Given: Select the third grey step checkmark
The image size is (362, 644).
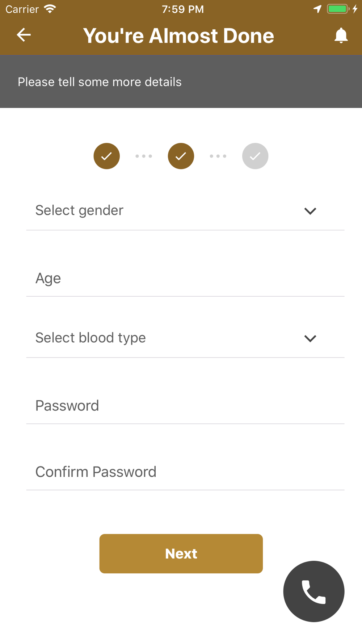Looking at the screenshot, I should (x=255, y=156).
